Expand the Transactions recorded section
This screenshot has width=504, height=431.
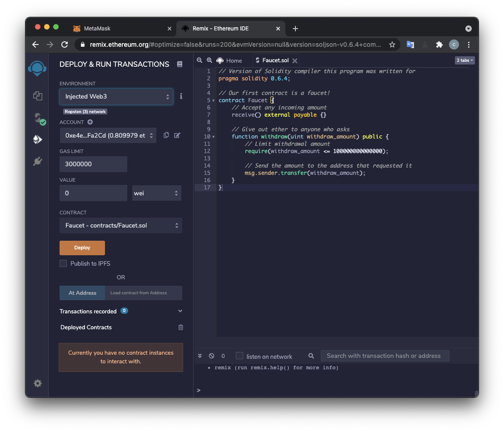[180, 312]
